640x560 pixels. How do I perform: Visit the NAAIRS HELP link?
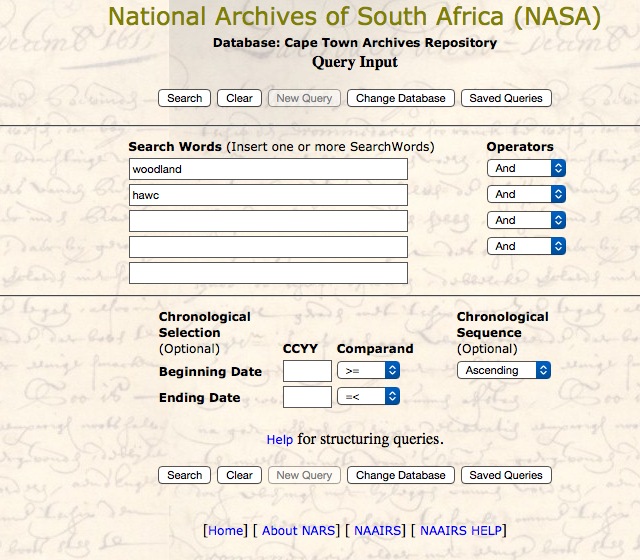pos(461,530)
